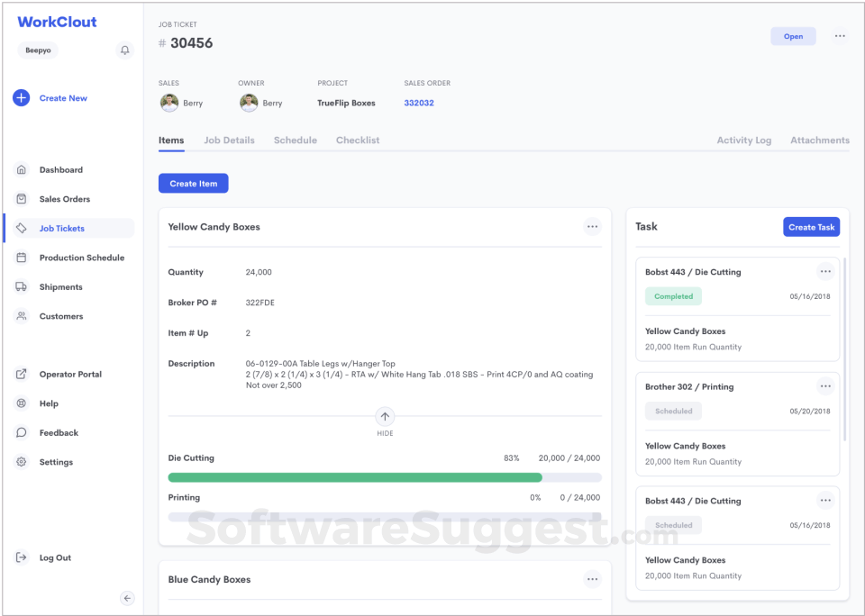Click the Create Task button
This screenshot has height=616, width=865.
pos(812,227)
